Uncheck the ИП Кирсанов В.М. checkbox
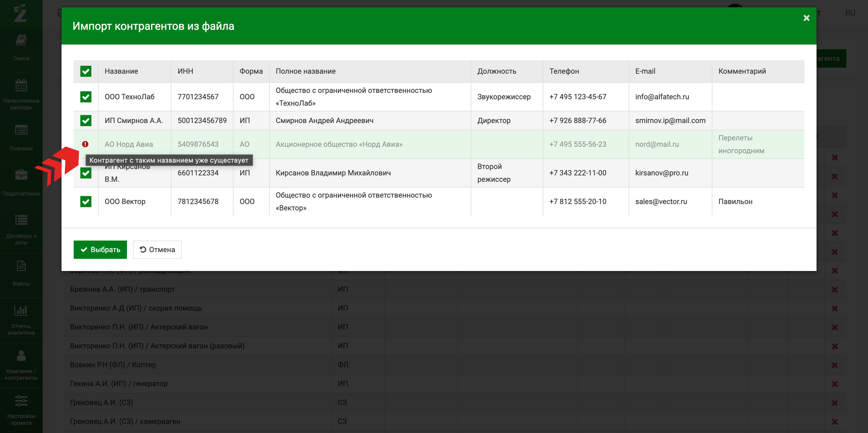The width and height of the screenshot is (868, 433). point(86,173)
